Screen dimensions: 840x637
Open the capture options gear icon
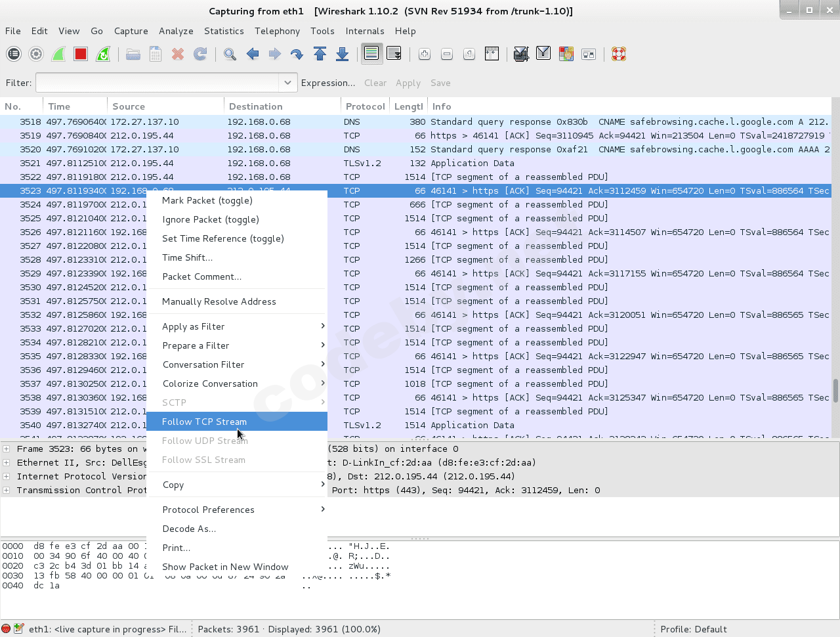pos(36,54)
